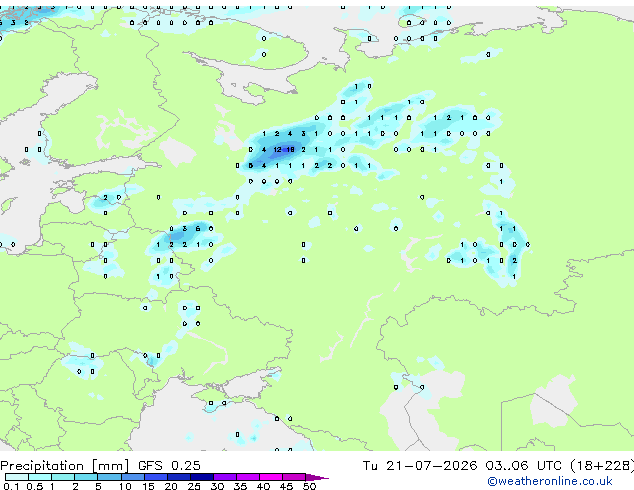Open the weatheronline.co.uk copyright link
The width and height of the screenshot is (634, 490).
point(550,481)
